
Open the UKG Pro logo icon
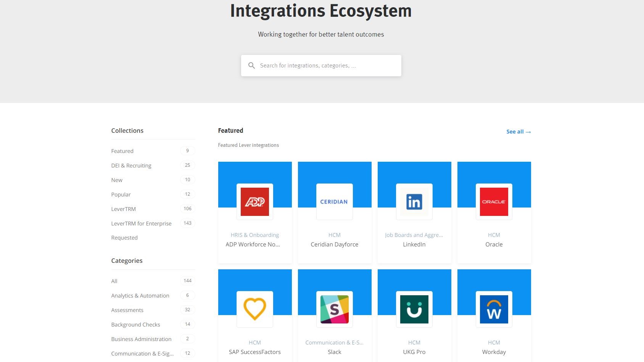[x=414, y=309]
